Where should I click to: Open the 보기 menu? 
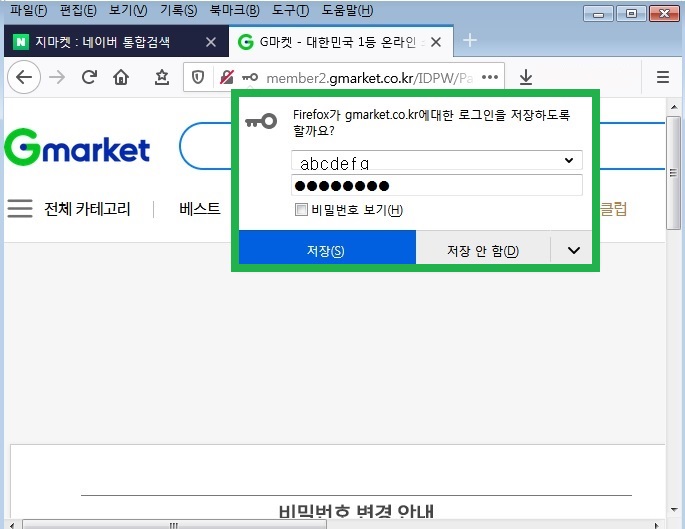(128, 10)
